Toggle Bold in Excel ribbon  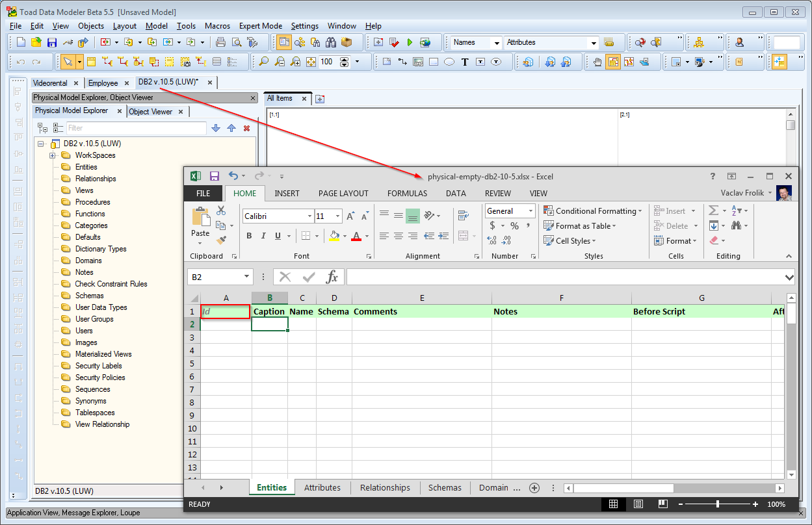coord(249,236)
